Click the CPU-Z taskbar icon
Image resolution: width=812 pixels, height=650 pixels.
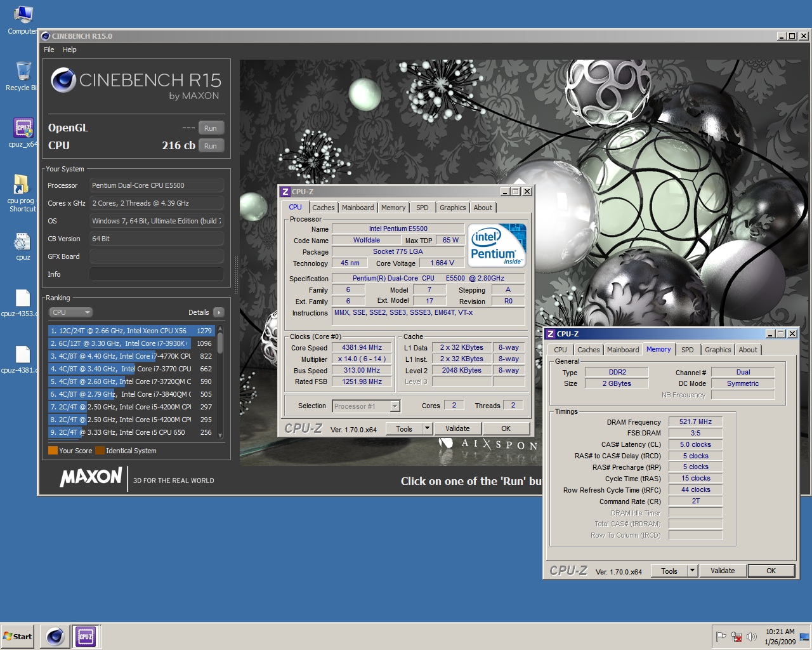86,636
